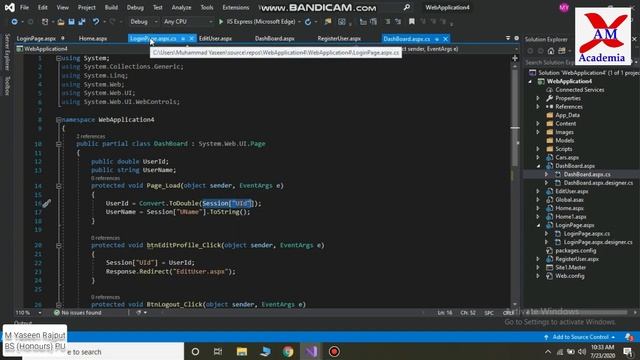Collapse the btnEditProfile_Click method block
Viewport: 640px width, 360px height.
(58, 246)
